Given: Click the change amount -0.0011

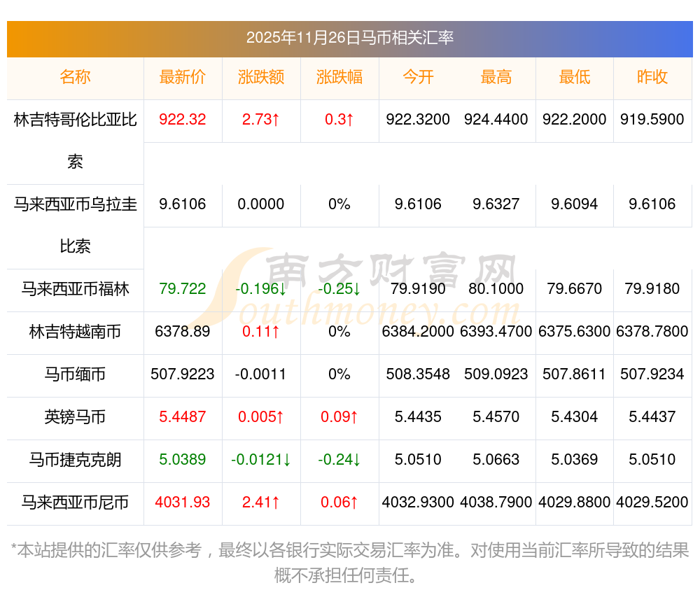Looking at the screenshot, I should point(260,374).
